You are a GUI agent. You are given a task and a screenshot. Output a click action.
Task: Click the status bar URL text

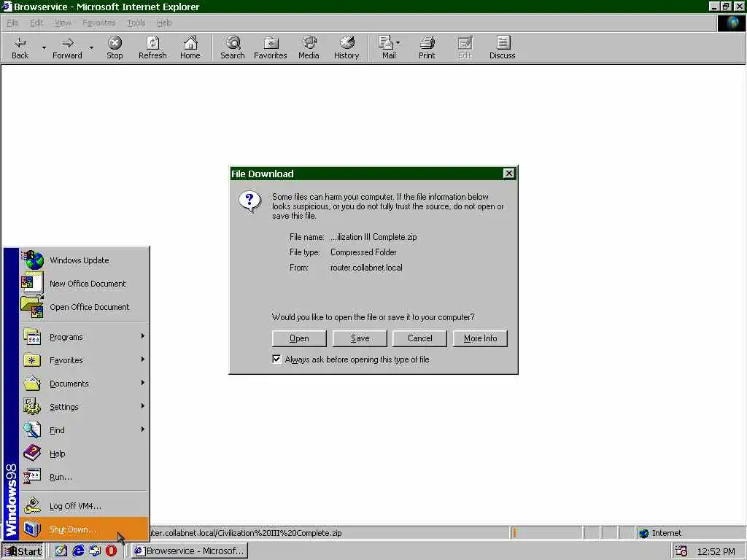pyautogui.click(x=245, y=533)
